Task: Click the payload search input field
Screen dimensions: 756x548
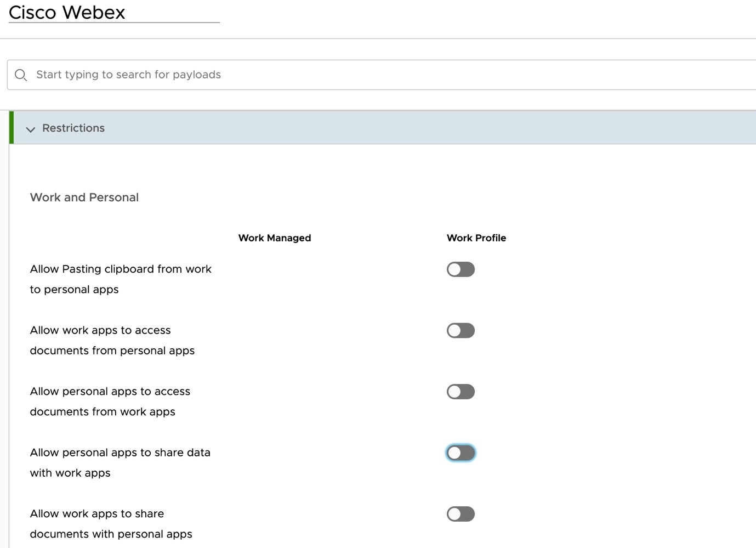Action: [x=219, y=75]
